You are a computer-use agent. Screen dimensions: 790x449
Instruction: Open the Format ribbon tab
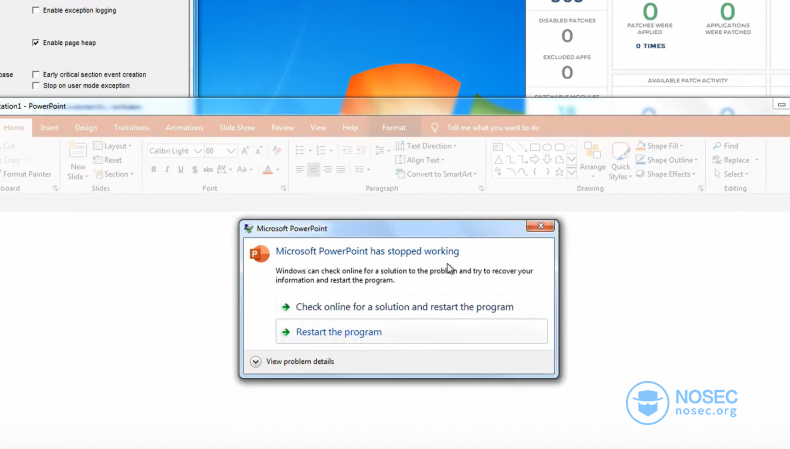(x=394, y=127)
